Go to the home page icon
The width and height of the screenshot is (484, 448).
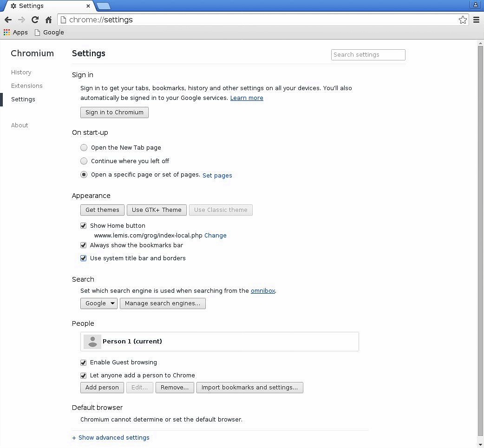(x=48, y=20)
